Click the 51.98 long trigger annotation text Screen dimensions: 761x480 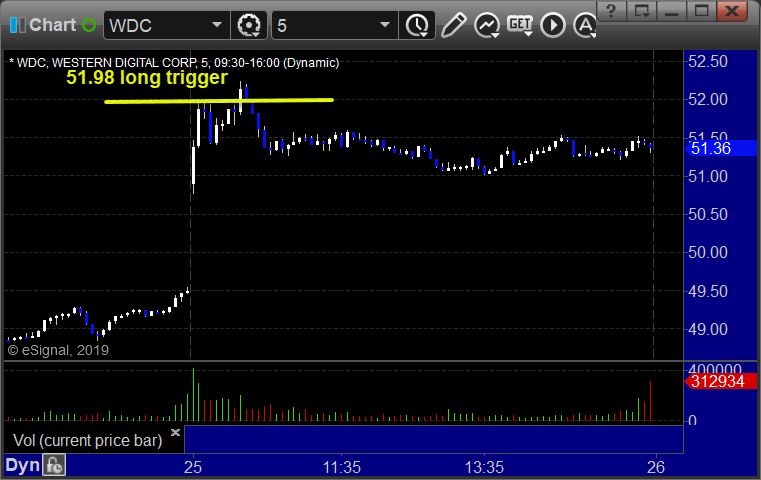[147, 77]
